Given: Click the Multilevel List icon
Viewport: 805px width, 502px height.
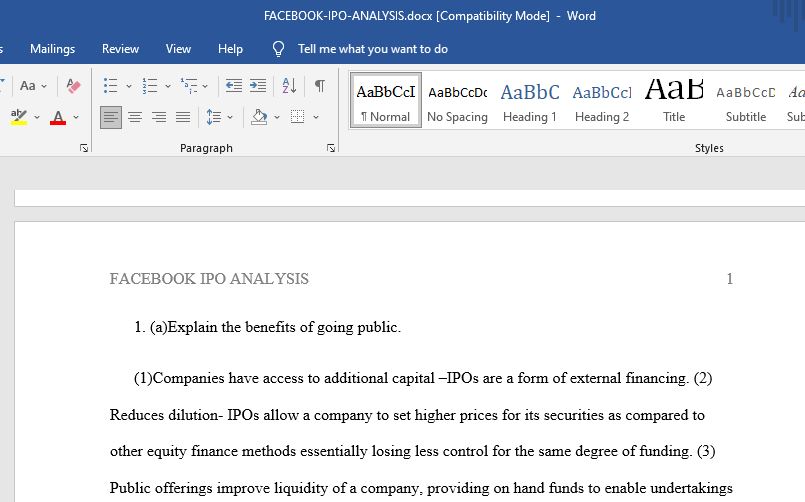Looking at the screenshot, I should click(x=189, y=86).
